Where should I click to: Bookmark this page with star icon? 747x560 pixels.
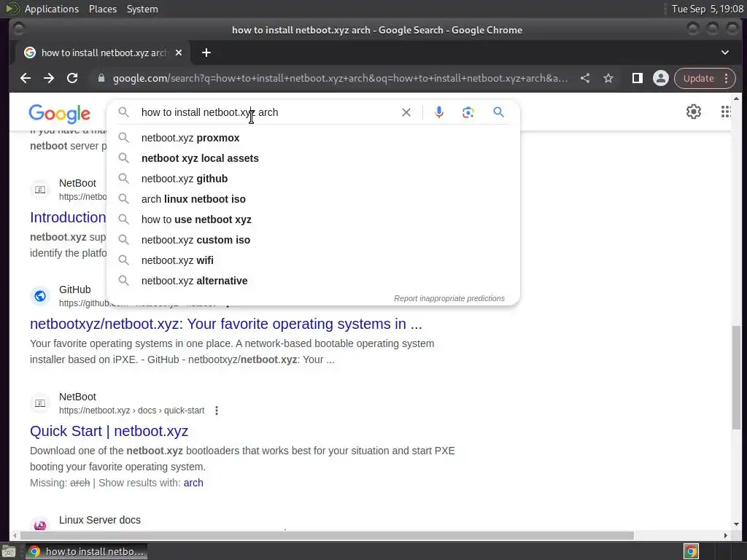608,78
